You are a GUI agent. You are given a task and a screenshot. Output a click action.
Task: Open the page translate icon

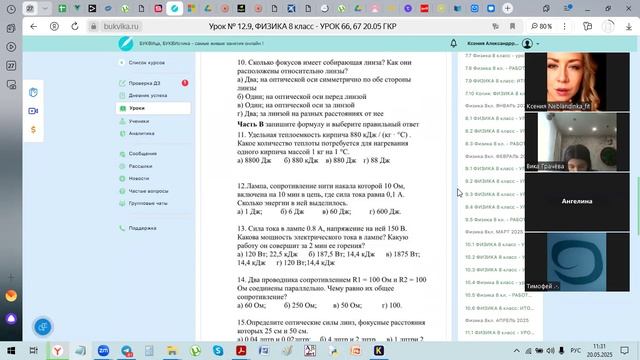[x=496, y=27]
